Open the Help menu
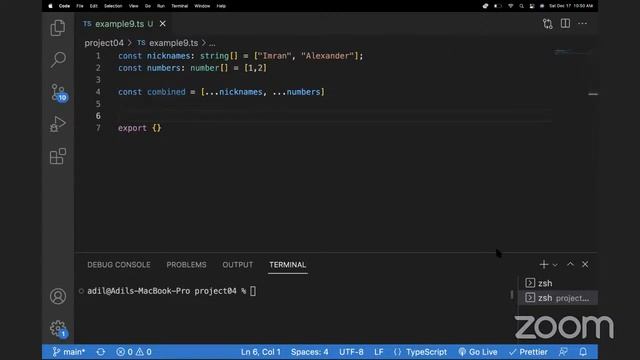Viewport: 640px width, 360px height. click(221, 6)
